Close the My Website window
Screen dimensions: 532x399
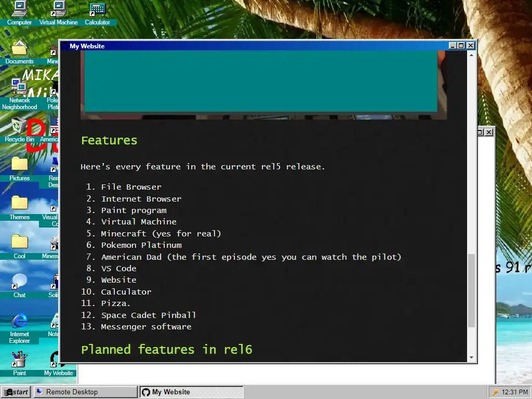click(x=471, y=46)
